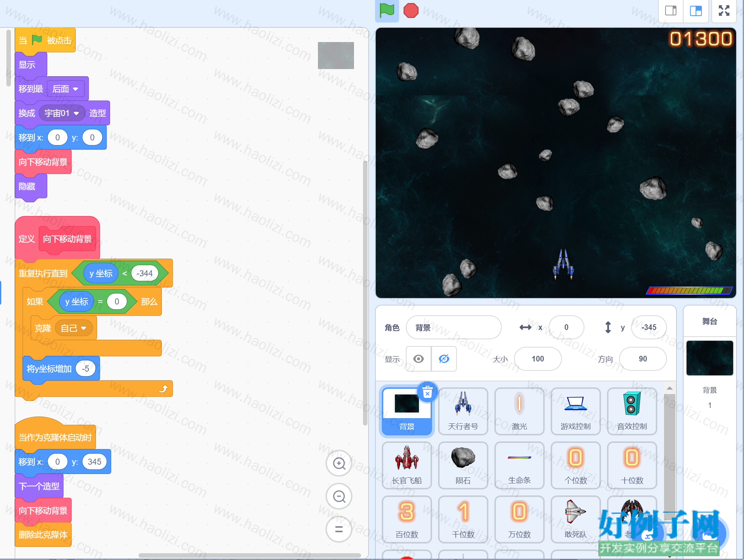This screenshot has height=560, width=744.
Task: Select the 千位数 digit sprite
Action: [x=463, y=519]
